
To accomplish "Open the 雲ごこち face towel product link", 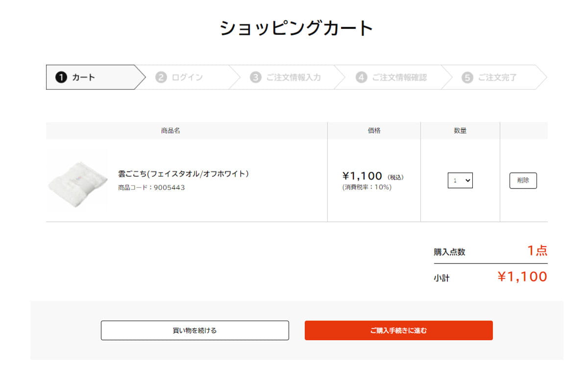I will click(185, 173).
